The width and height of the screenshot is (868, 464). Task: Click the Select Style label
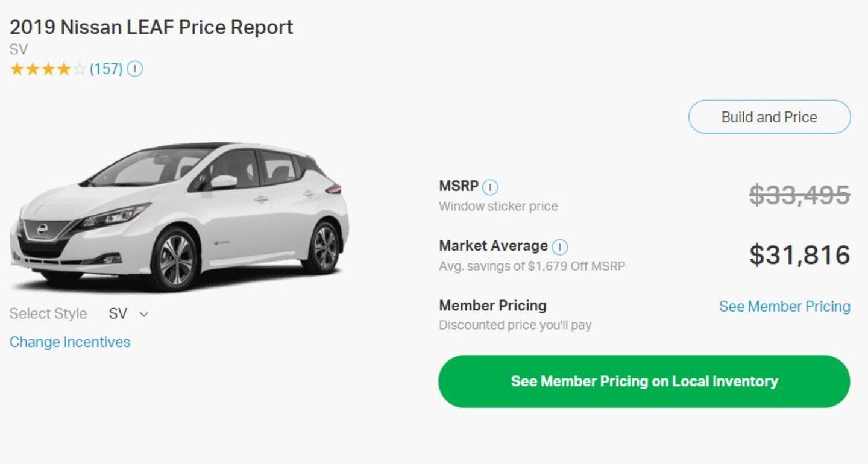(48, 314)
